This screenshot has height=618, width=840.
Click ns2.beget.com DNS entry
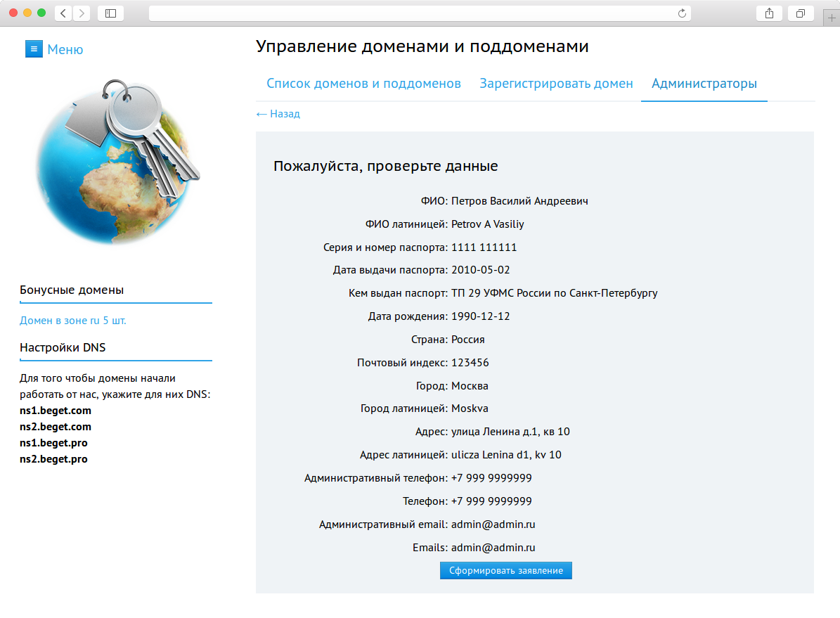[55, 427]
